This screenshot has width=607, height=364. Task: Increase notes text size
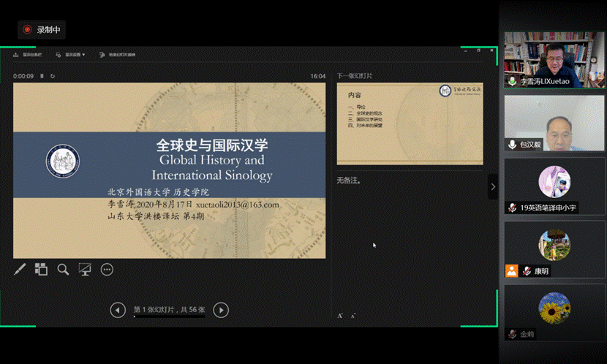click(x=340, y=316)
